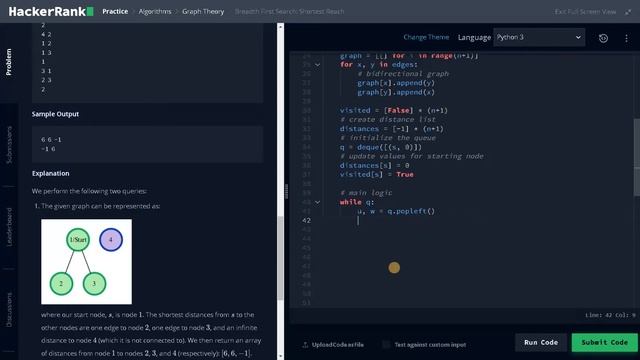Screen dimensions: 640x360
Task: Enable Test against custom input checkbox
Action: pos(386,345)
